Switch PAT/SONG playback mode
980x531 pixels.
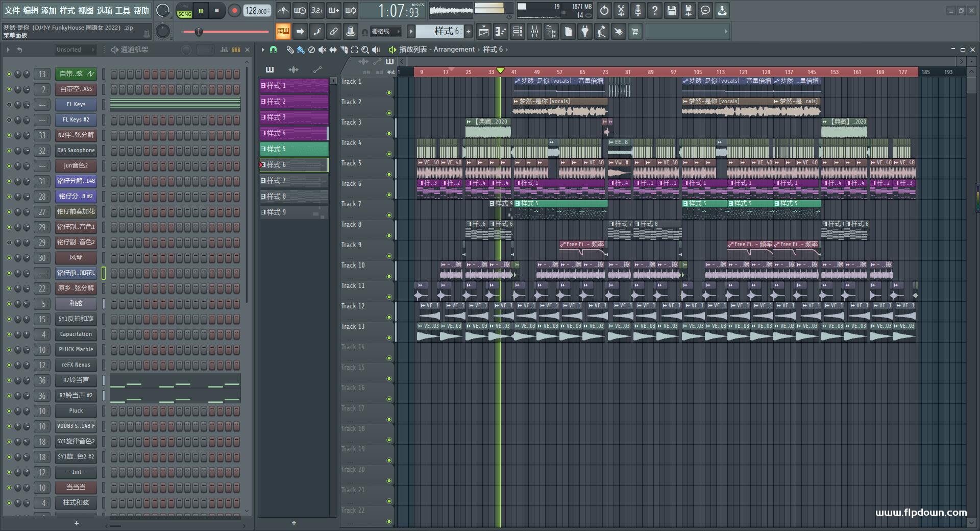(x=184, y=11)
